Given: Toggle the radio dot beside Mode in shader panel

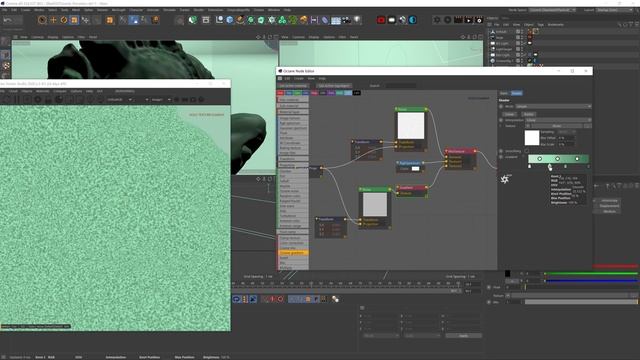Looking at the screenshot, I should [501, 107].
